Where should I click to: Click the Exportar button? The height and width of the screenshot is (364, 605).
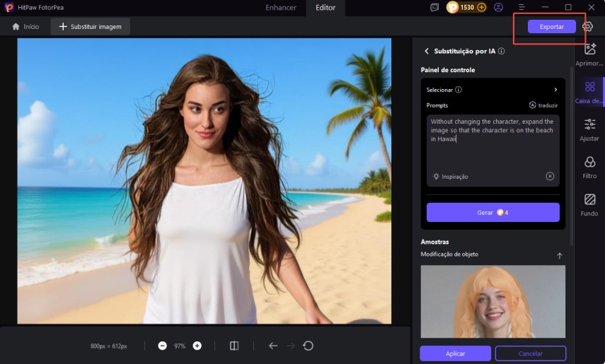pyautogui.click(x=551, y=27)
